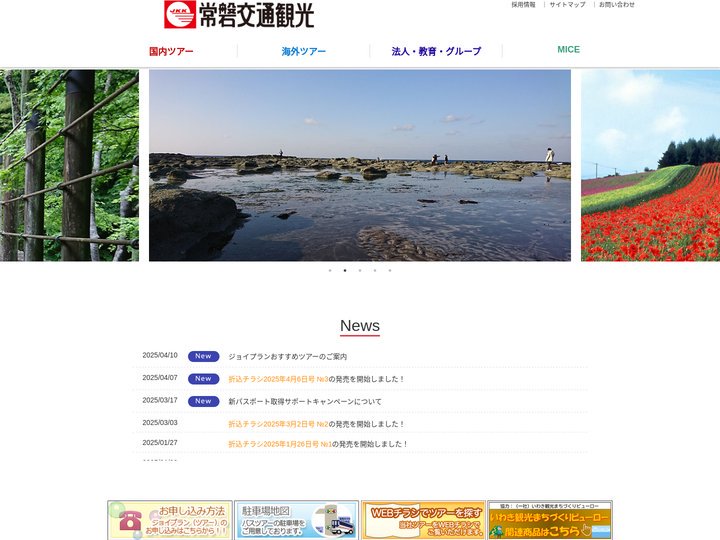
Task: Click the New badge for 2025/04/10
Action: coord(203,356)
